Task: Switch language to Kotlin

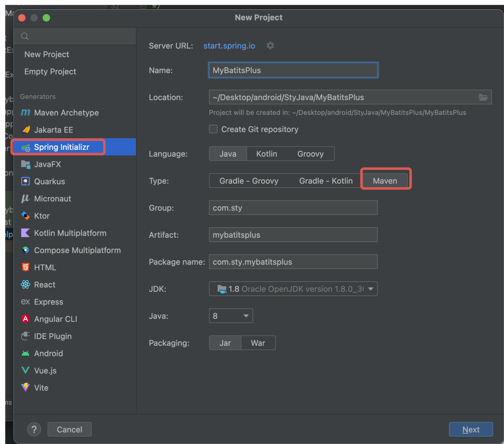Action: pyautogui.click(x=266, y=154)
